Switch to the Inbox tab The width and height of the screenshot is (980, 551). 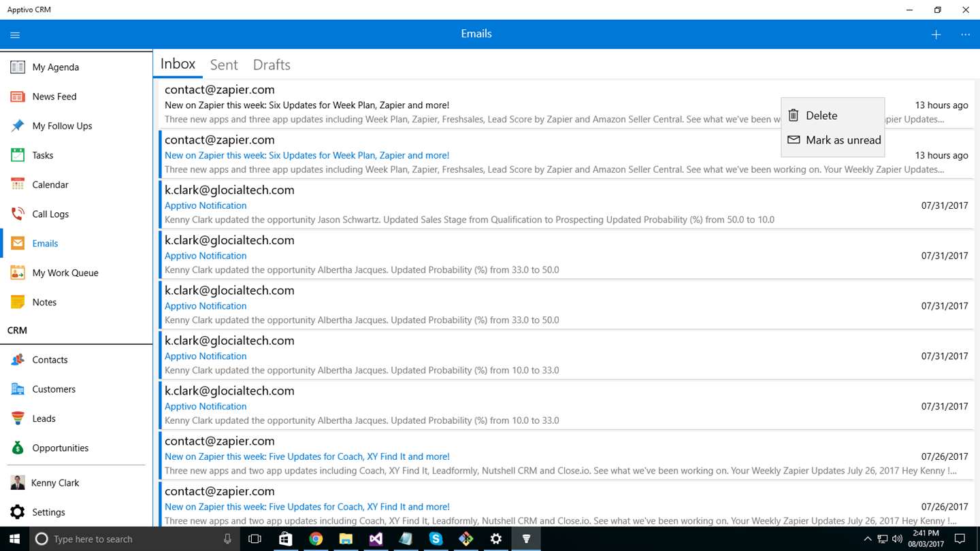pyautogui.click(x=178, y=64)
